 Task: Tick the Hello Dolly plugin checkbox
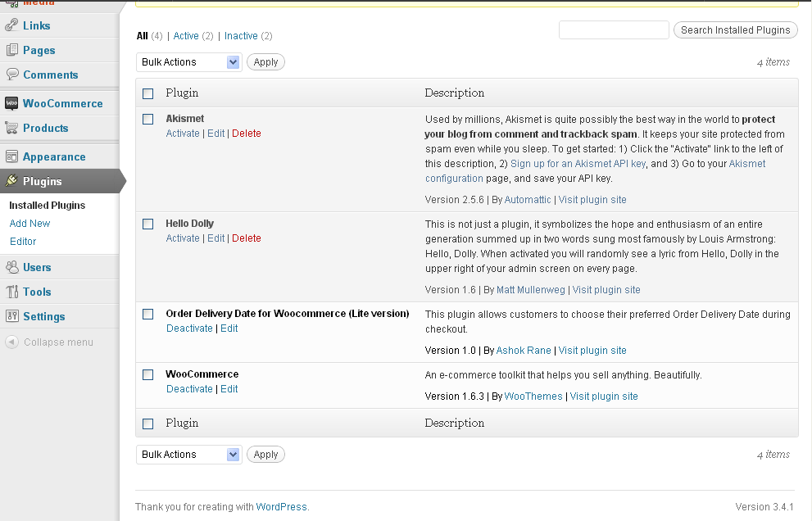tap(148, 224)
